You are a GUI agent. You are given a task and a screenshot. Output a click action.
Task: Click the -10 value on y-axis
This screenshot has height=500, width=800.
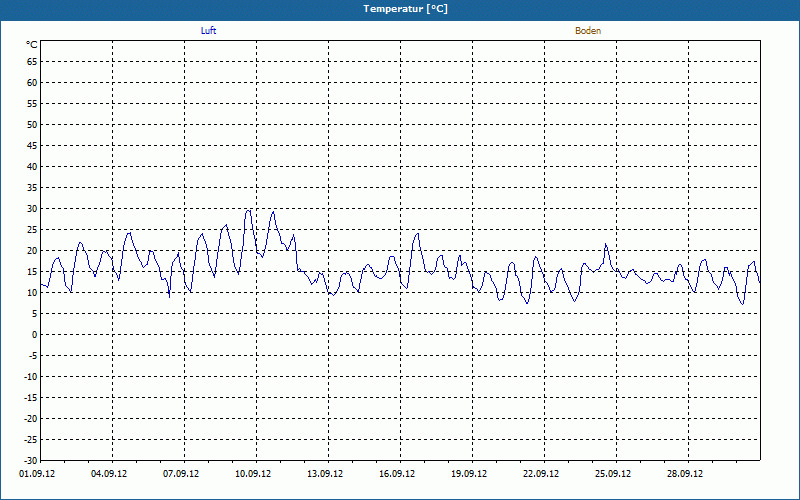[31, 377]
